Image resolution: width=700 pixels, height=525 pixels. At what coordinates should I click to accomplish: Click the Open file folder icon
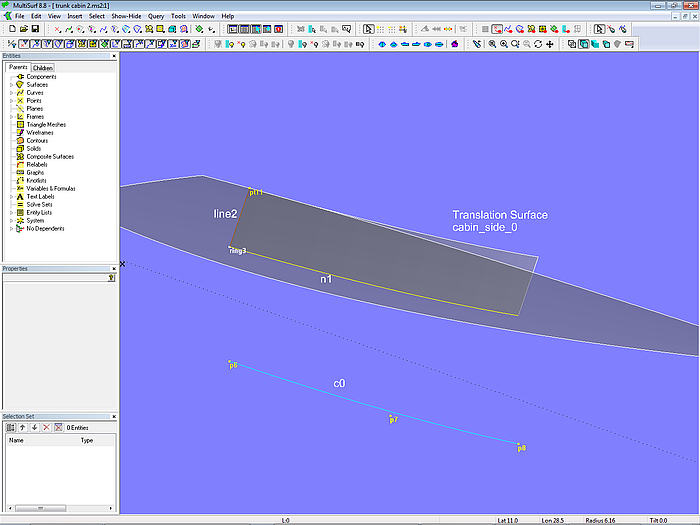coord(23,29)
